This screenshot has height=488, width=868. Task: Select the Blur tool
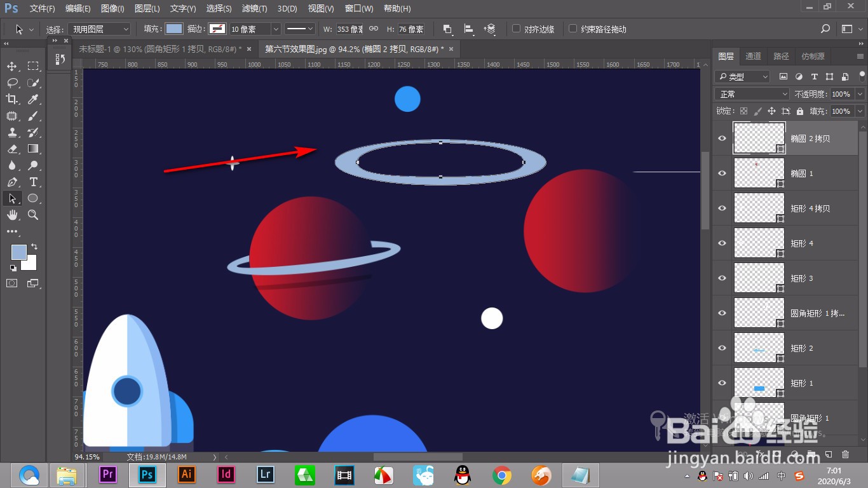(12, 165)
